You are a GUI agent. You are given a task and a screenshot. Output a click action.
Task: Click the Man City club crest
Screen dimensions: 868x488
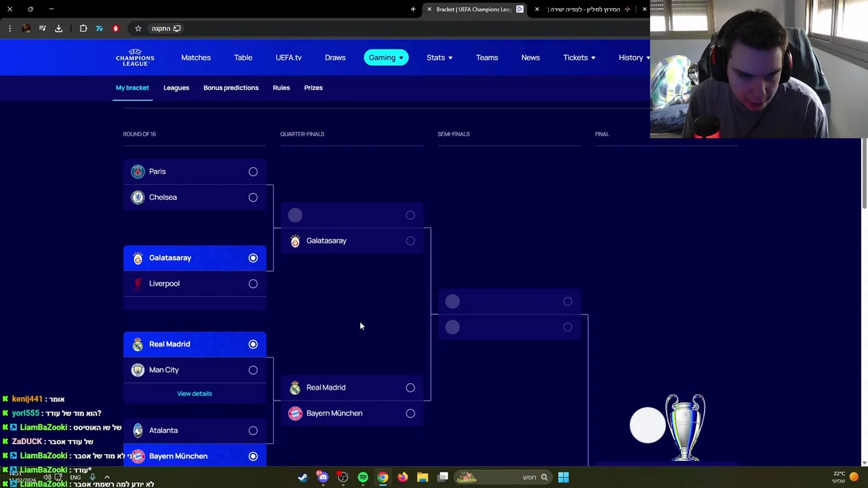[138, 370]
